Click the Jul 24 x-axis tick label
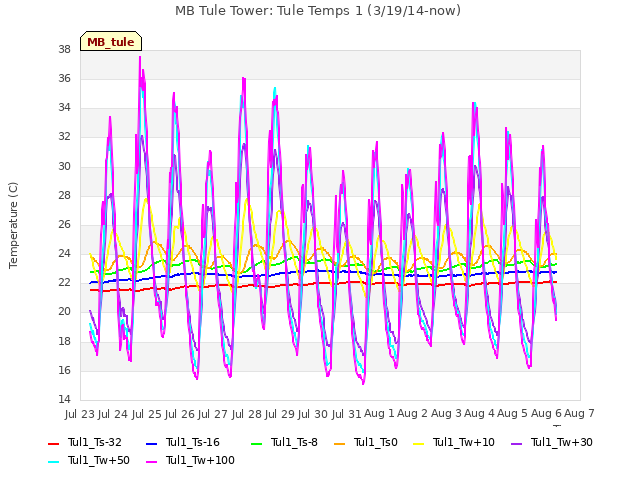The height and width of the screenshot is (480, 640). pyautogui.click(x=113, y=414)
